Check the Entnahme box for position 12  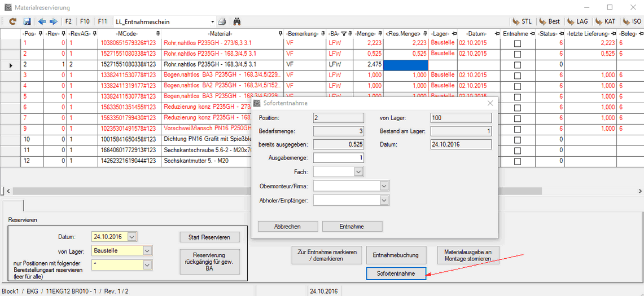coord(517,161)
